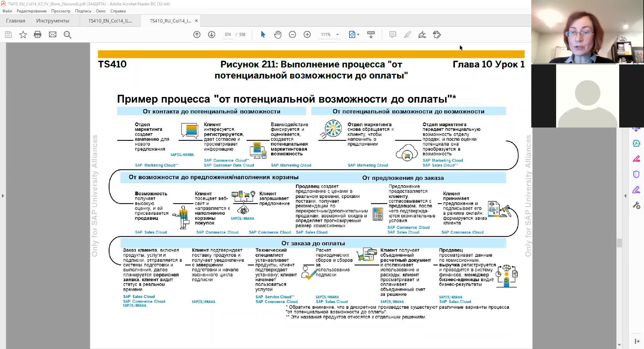Open purple pen tool in right pane
644x349 pixels.
coord(636,190)
